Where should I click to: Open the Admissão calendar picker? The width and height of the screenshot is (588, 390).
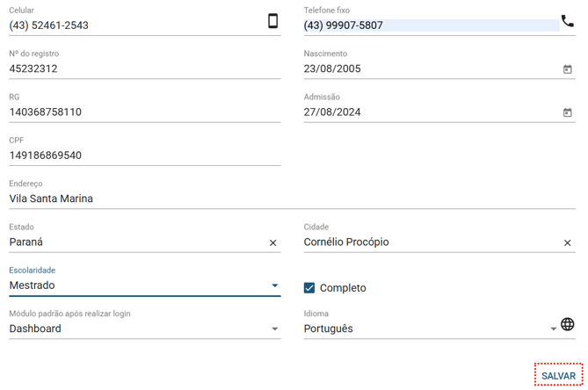(x=567, y=112)
